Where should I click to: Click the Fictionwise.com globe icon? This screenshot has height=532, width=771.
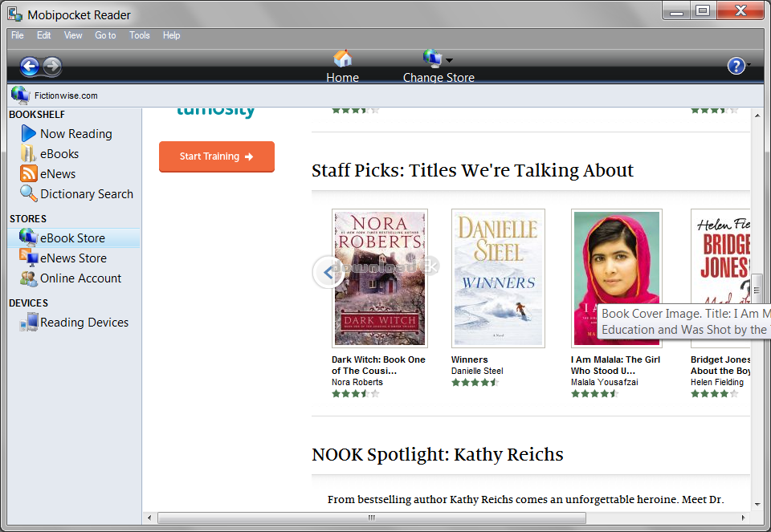coord(21,95)
